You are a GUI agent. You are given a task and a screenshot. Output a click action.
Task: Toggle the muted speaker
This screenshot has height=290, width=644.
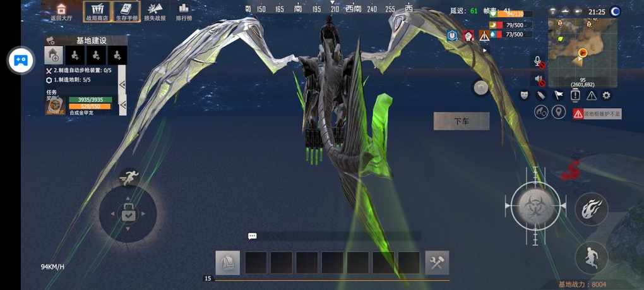click(539, 80)
